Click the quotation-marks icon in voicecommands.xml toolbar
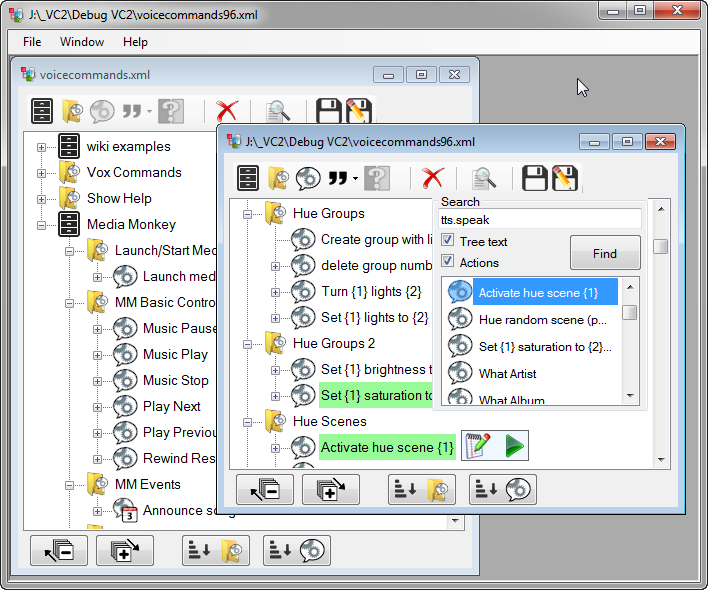Screen dimensions: 708x590 (132, 111)
